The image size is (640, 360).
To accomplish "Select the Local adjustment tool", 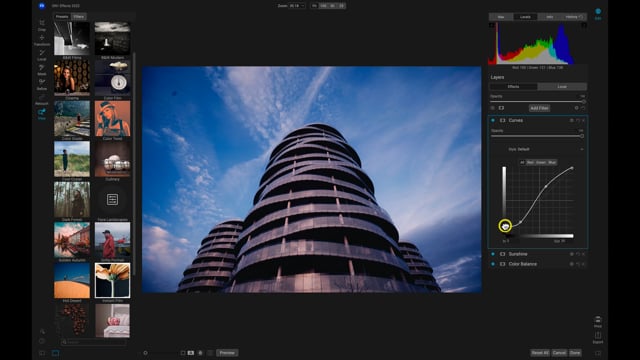I will click(42, 55).
